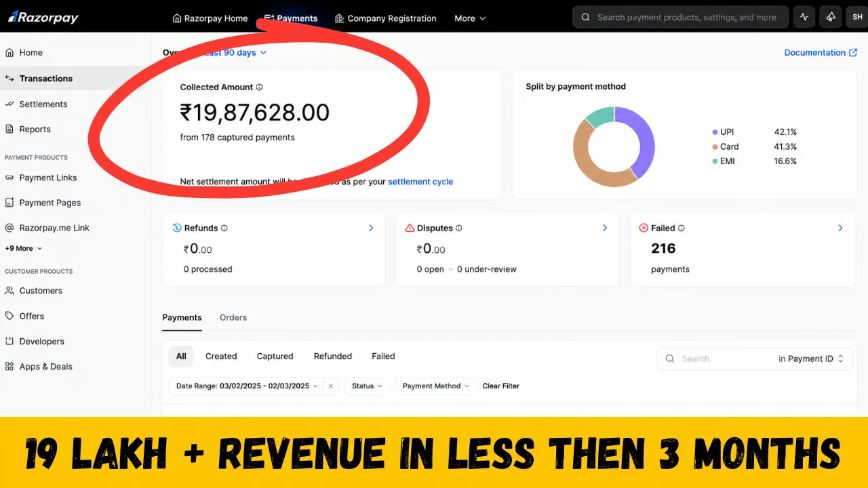868x488 pixels.
Task: Switch to the Orders tab
Action: click(233, 317)
